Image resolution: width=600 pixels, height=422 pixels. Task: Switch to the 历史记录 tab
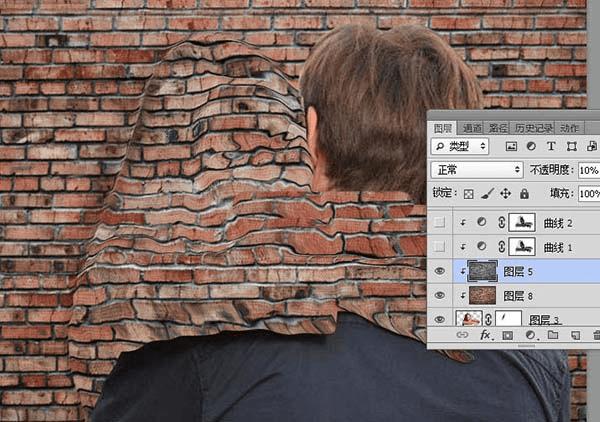click(533, 128)
